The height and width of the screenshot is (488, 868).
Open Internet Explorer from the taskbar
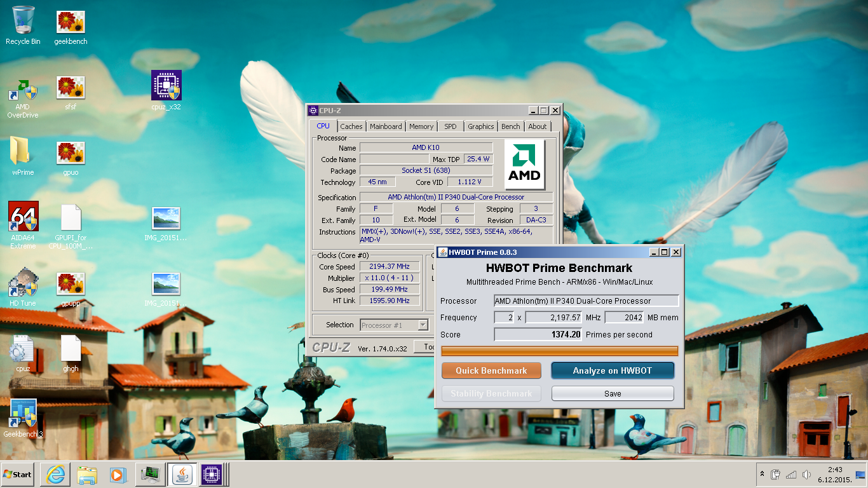[55, 475]
